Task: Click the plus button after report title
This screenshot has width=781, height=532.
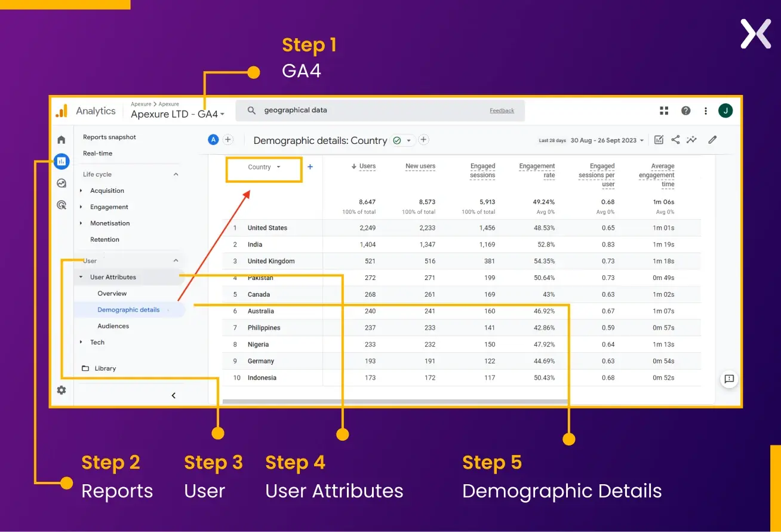Action: point(423,140)
